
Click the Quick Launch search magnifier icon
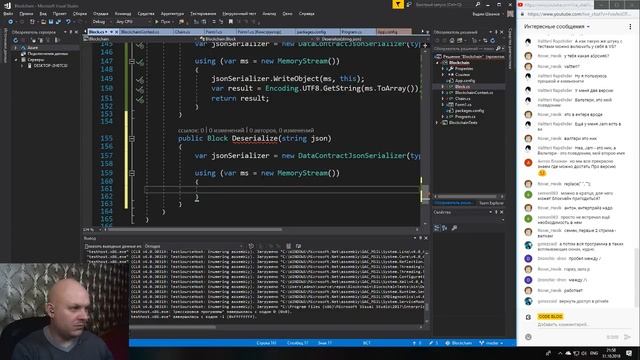478,4
